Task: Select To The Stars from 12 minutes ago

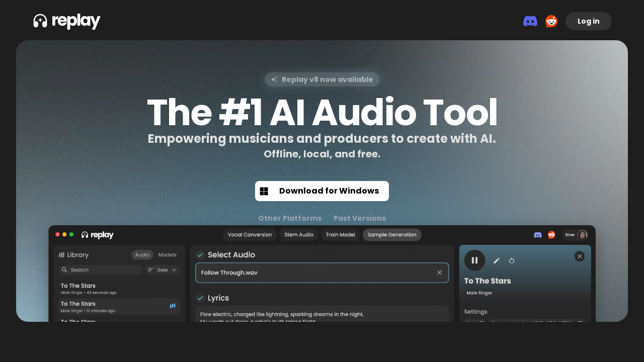Action: click(119, 307)
